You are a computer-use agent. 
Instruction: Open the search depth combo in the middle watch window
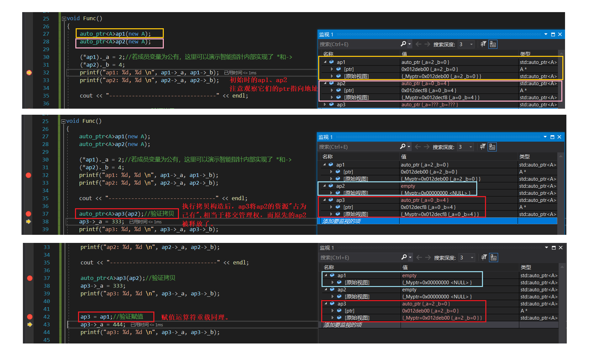click(x=465, y=147)
